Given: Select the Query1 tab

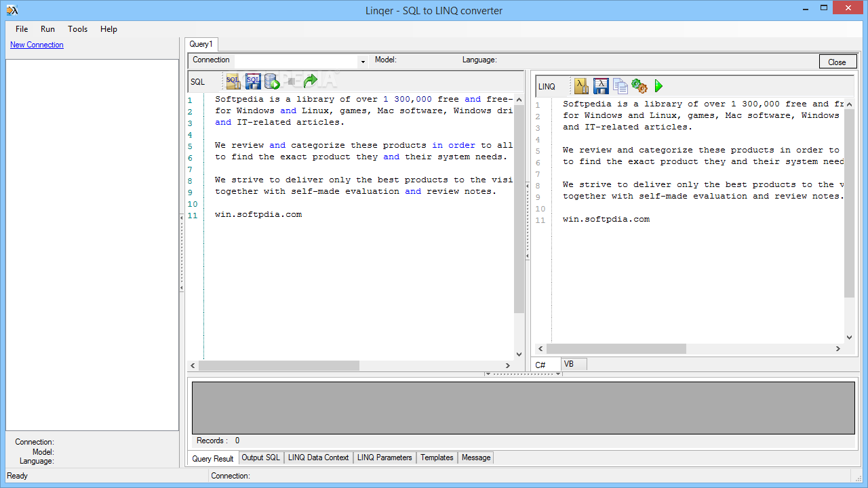Looking at the screenshot, I should tap(201, 44).
